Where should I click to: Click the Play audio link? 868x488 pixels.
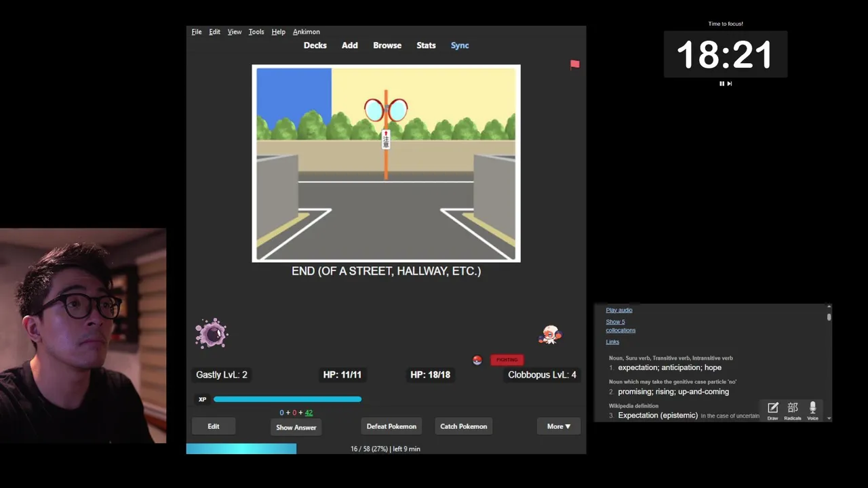point(619,310)
